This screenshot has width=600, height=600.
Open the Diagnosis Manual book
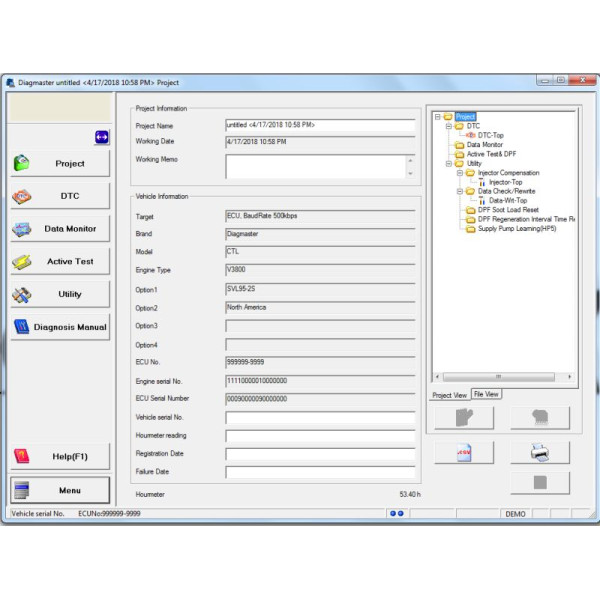(x=59, y=327)
